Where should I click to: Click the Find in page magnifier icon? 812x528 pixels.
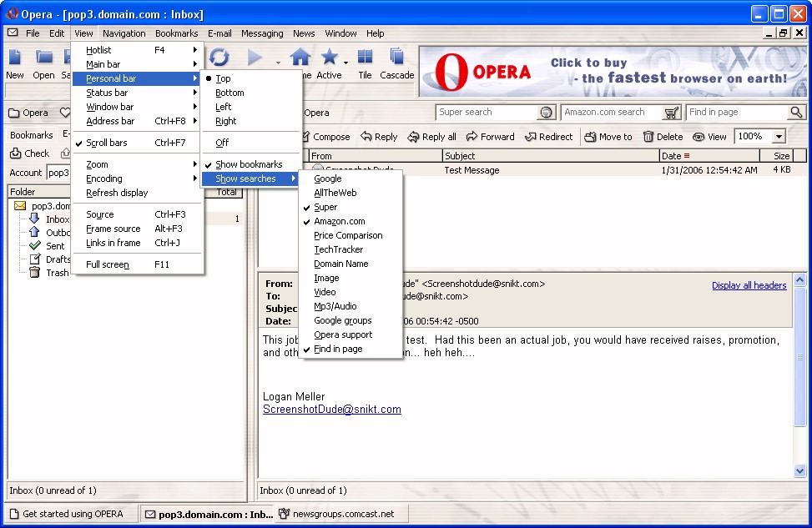point(796,113)
